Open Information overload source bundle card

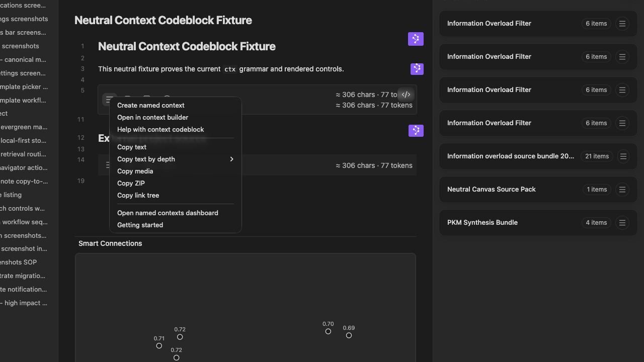coord(538,156)
